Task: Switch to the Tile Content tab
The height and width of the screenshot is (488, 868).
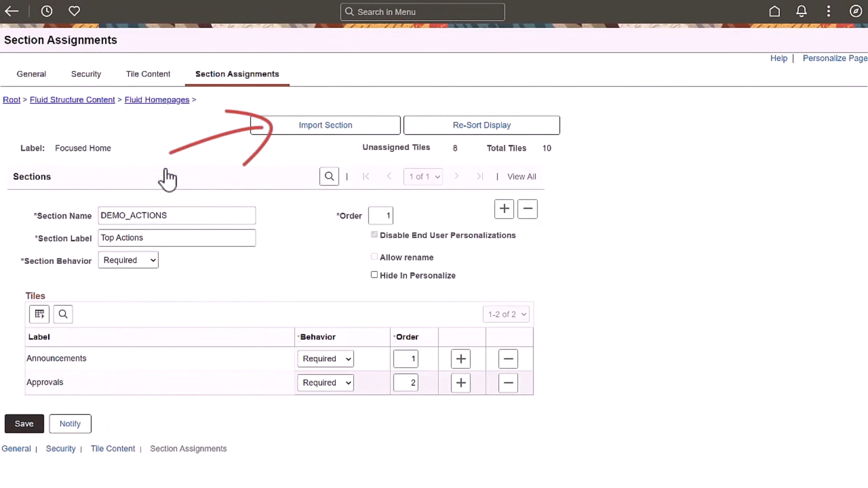Action: (148, 74)
